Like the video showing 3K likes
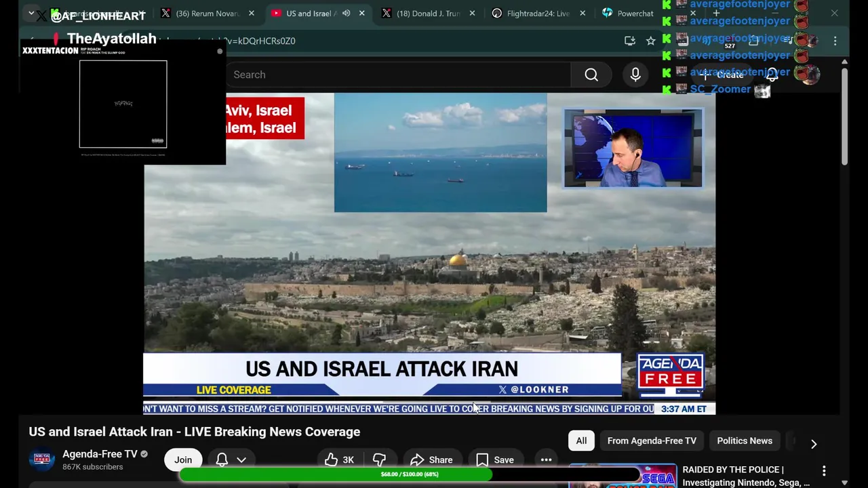The height and width of the screenshot is (488, 868). coord(339,460)
